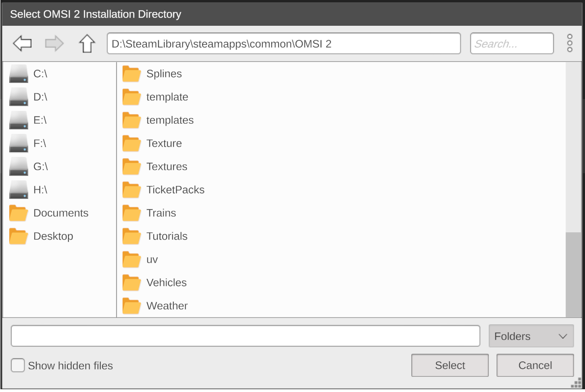Click the Desktop label in sidebar

(53, 236)
